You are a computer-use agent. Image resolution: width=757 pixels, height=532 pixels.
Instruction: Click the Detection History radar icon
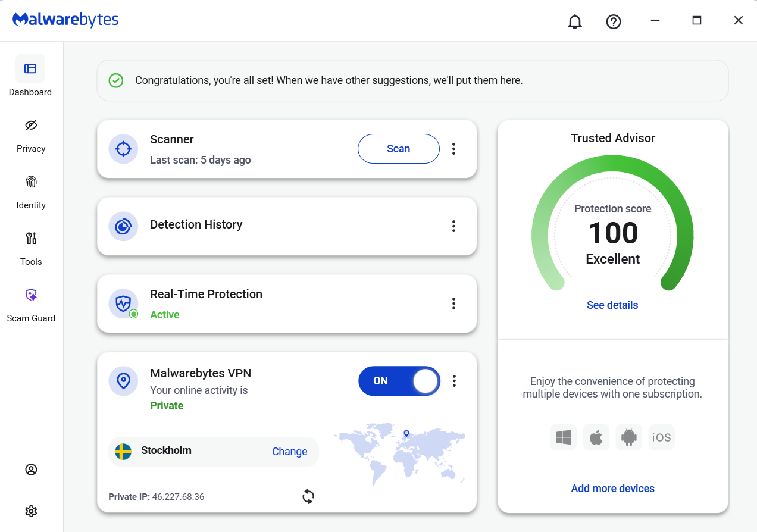coord(123,226)
